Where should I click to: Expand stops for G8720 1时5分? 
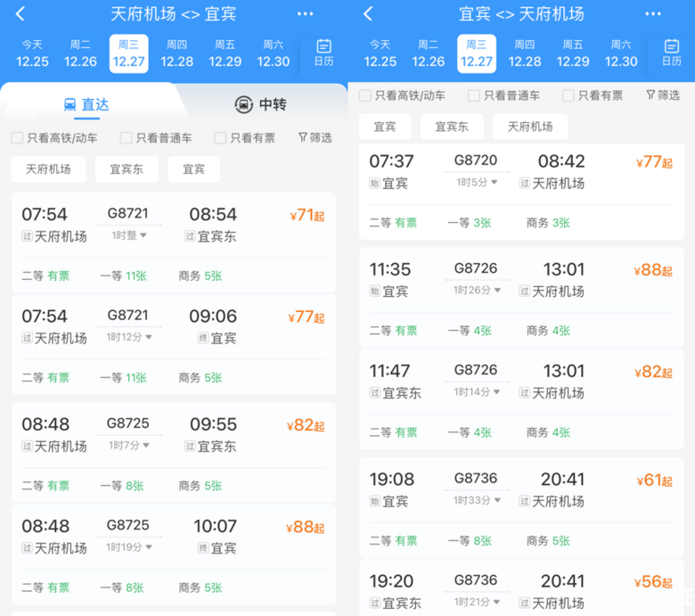pyautogui.click(x=477, y=182)
